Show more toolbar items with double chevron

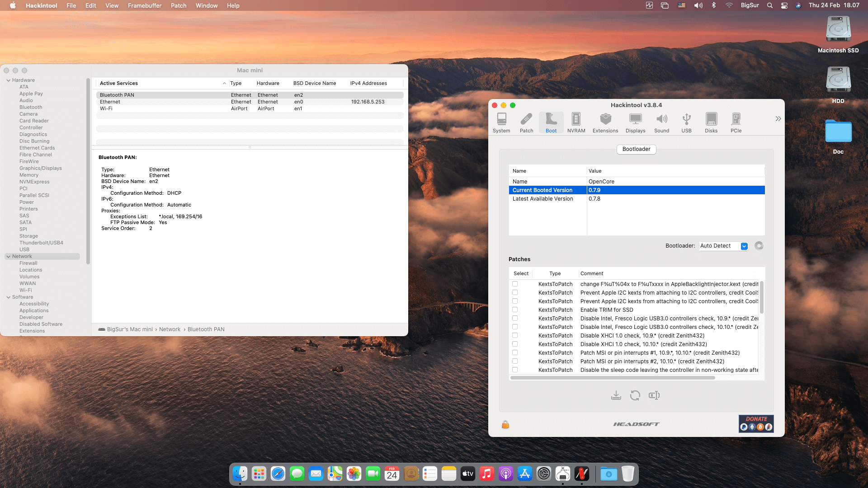click(x=778, y=118)
